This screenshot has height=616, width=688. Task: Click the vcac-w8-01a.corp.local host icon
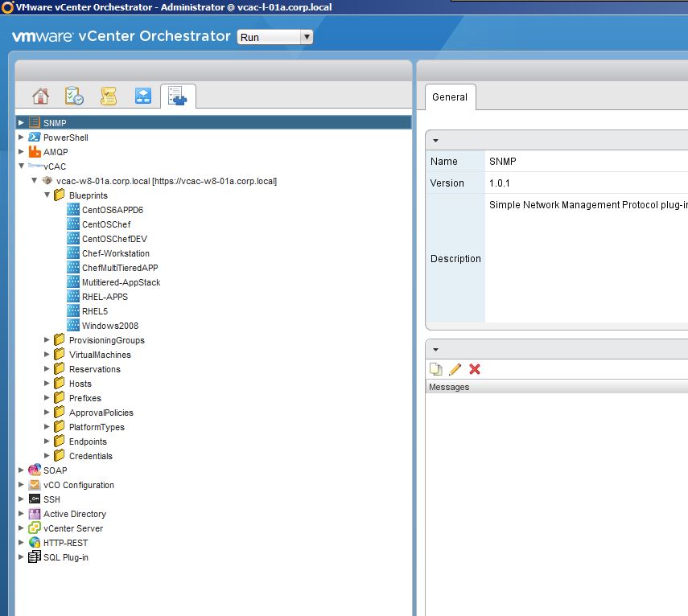click(x=47, y=180)
